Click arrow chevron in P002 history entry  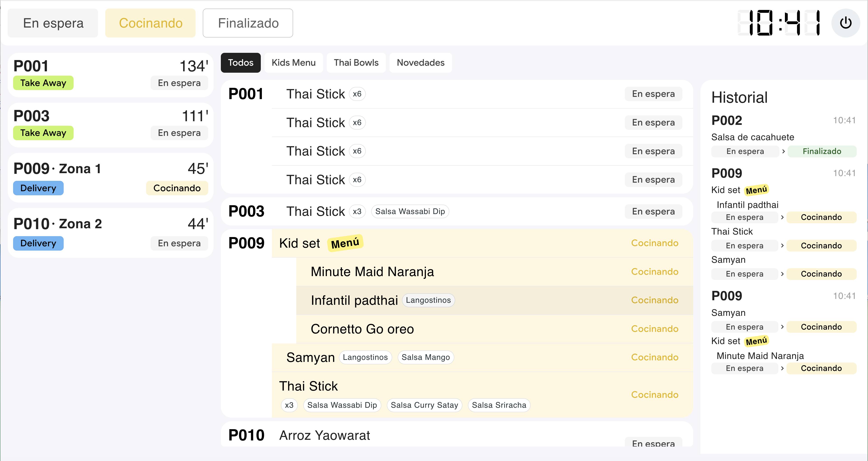click(783, 151)
